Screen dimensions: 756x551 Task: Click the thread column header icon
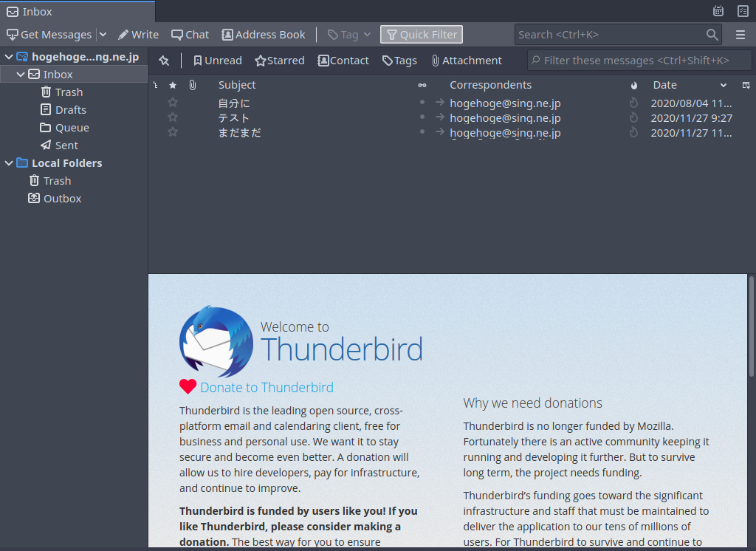pyautogui.click(x=155, y=86)
